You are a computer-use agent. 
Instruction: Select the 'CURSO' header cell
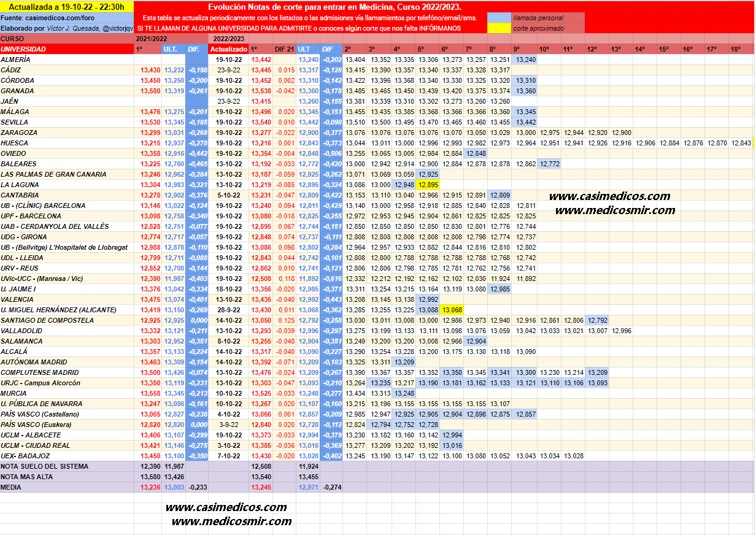click(67, 39)
